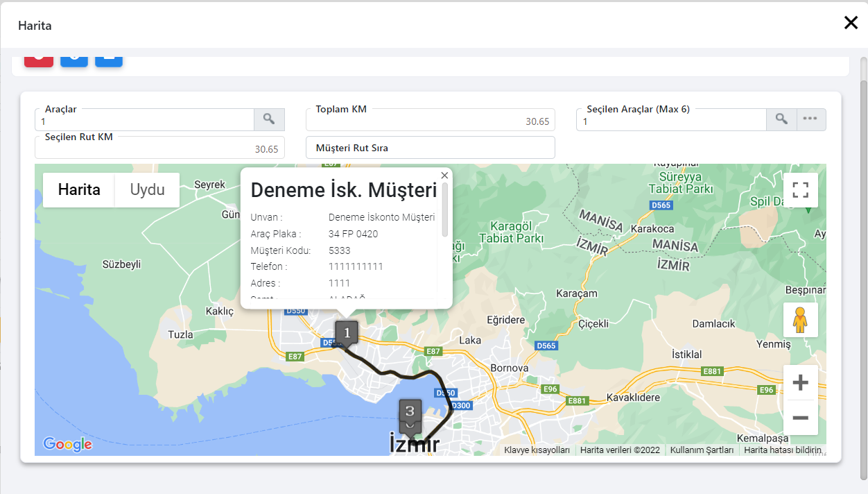The image size is (868, 494).
Task: Click the Yenmiş place label
Action: (774, 344)
